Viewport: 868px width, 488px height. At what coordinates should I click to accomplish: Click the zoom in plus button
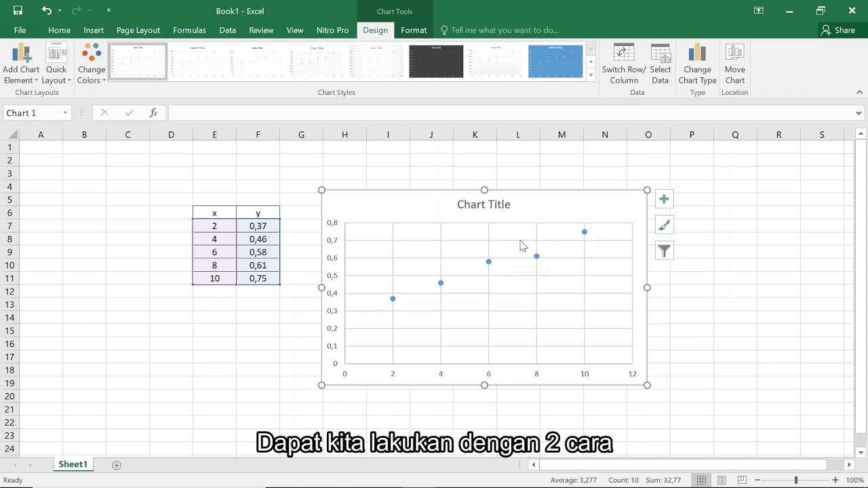pos(835,480)
